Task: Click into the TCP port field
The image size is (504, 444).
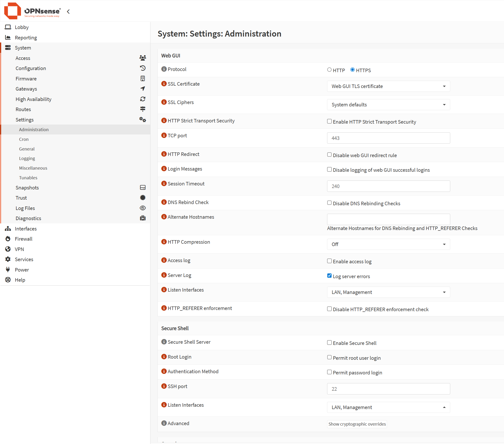Action: point(388,138)
